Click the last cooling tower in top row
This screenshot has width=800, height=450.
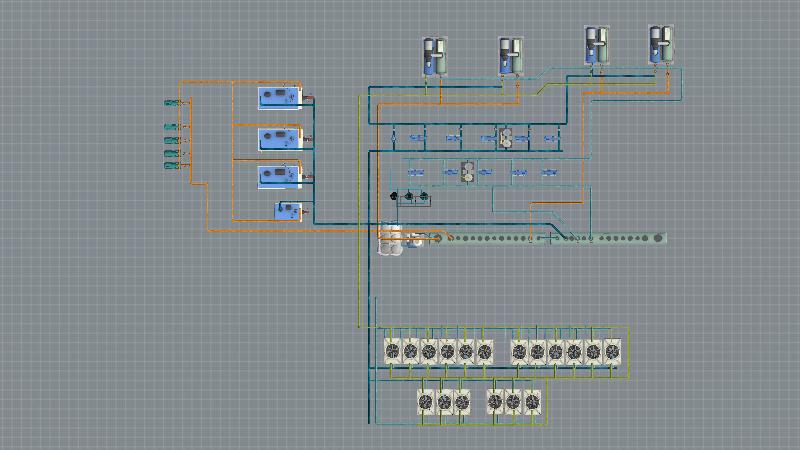pyautogui.click(x=612, y=351)
